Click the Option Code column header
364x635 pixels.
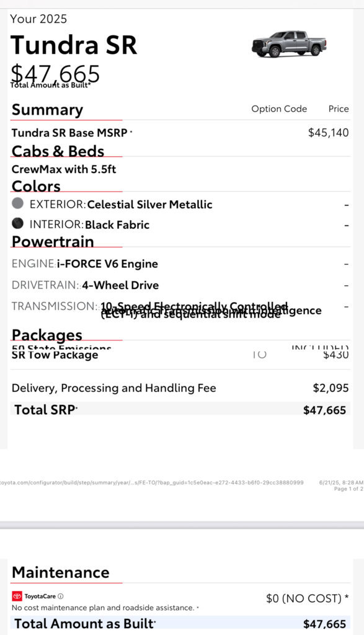pyautogui.click(x=279, y=109)
